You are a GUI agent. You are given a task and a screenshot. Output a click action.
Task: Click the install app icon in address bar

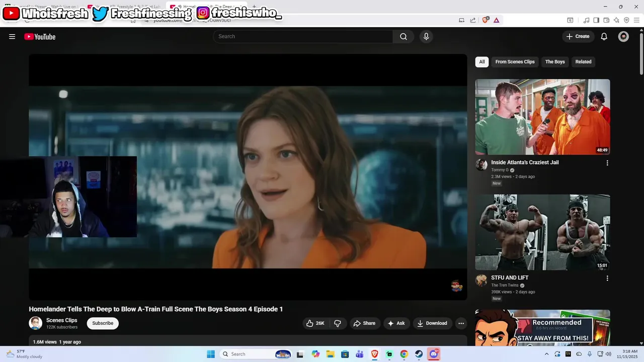(461, 20)
